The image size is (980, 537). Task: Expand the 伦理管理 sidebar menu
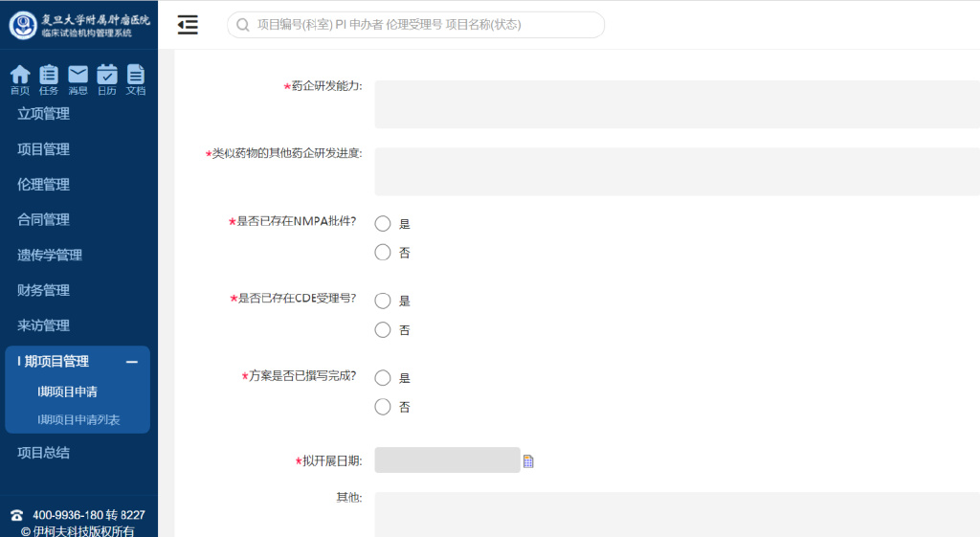coord(44,185)
